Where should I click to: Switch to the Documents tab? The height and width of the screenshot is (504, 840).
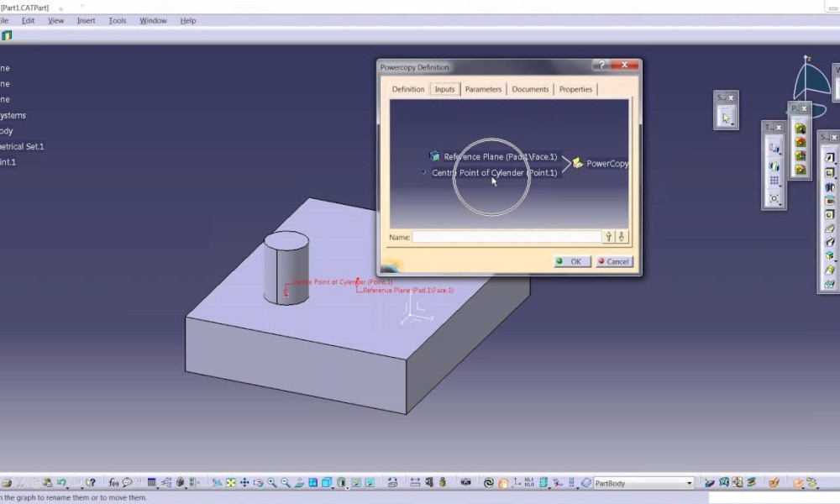(530, 89)
